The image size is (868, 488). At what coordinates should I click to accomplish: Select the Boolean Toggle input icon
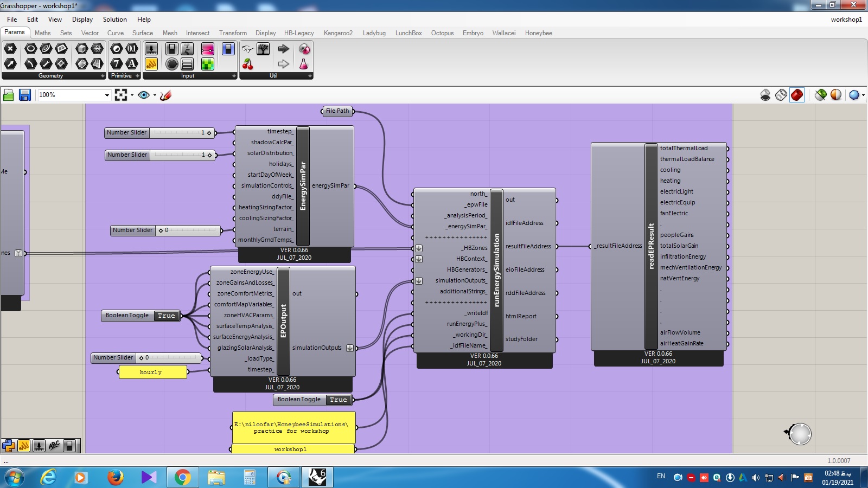tap(172, 49)
